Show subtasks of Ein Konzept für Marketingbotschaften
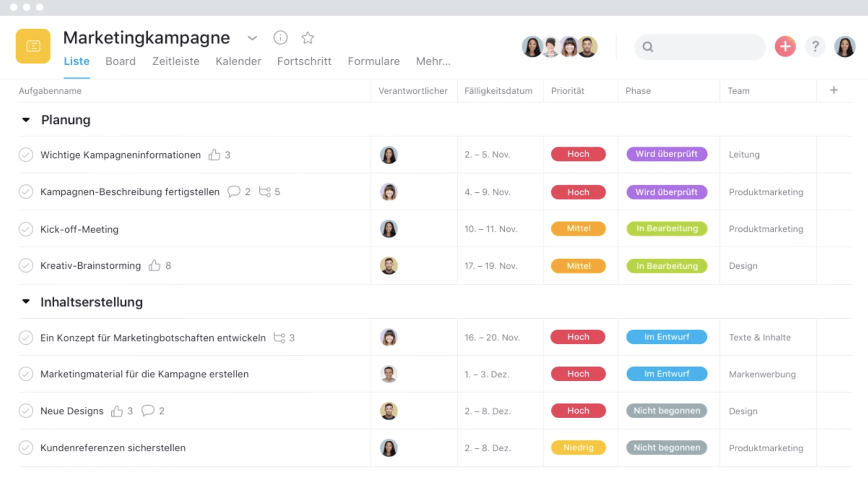 tap(279, 338)
